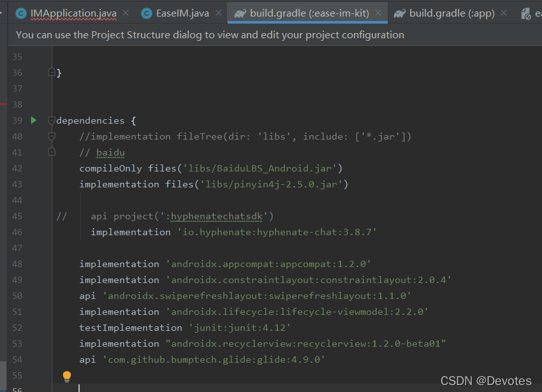Click the fold end marker on the baidu comment line
This screenshot has height=392, width=542.
[x=52, y=152]
